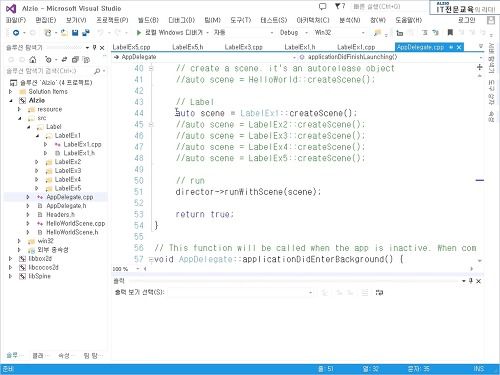Click the editor vertical scrollbar
Image resolution: width=500 pixels, height=375 pixels.
[x=480, y=167]
